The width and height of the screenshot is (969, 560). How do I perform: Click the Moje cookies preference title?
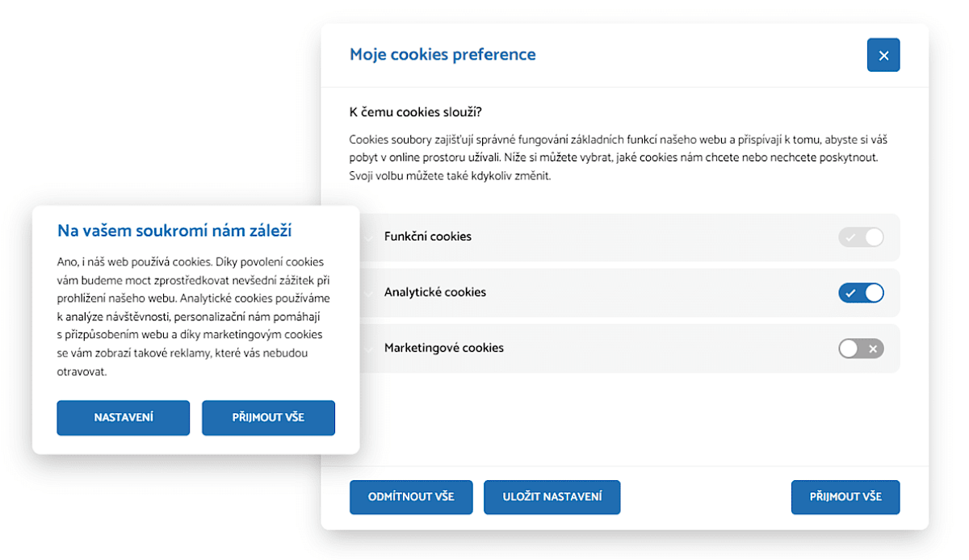click(443, 55)
